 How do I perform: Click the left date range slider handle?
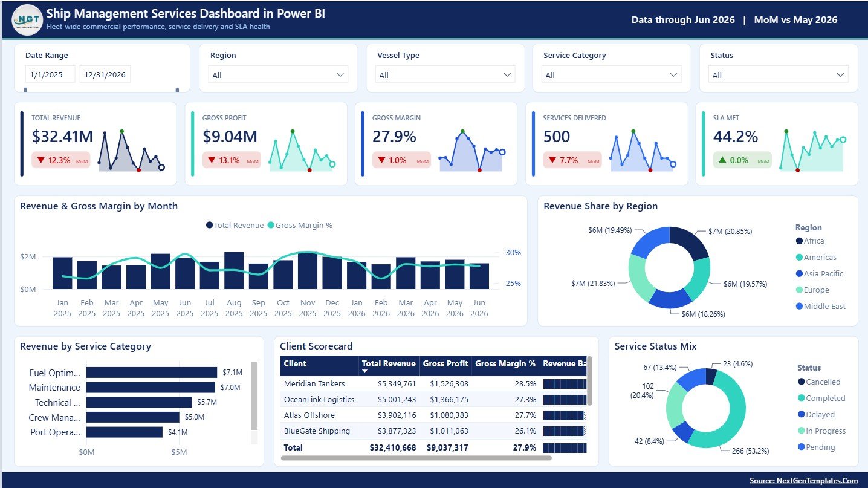click(25, 90)
